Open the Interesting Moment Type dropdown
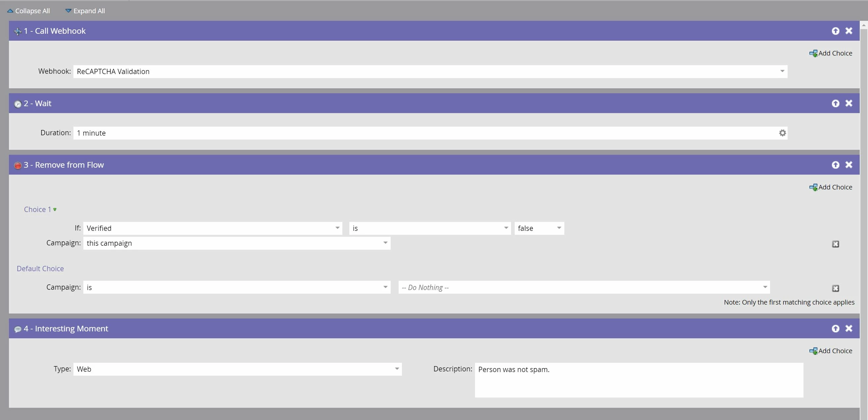This screenshot has height=420, width=868. click(x=397, y=369)
